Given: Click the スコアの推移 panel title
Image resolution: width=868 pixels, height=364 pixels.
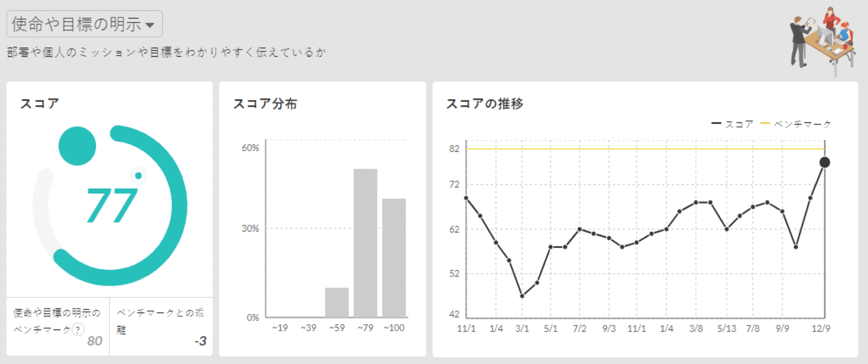Looking at the screenshot, I should point(484,103).
